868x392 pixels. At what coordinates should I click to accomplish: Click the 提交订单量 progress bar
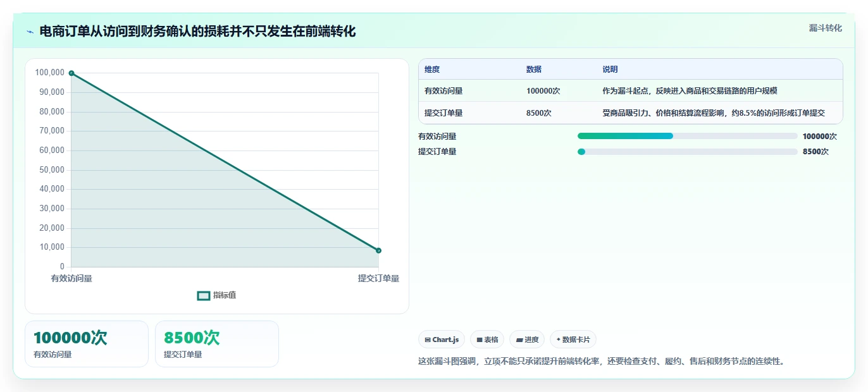(687, 152)
